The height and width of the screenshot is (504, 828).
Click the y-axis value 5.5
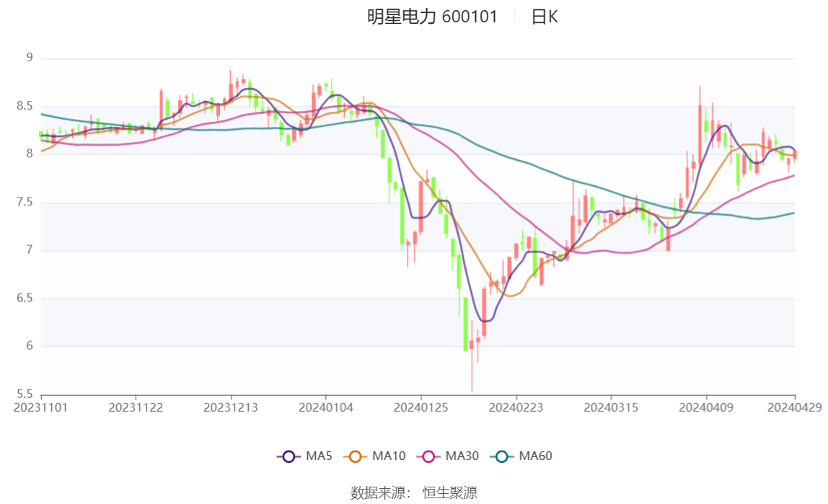click(25, 394)
